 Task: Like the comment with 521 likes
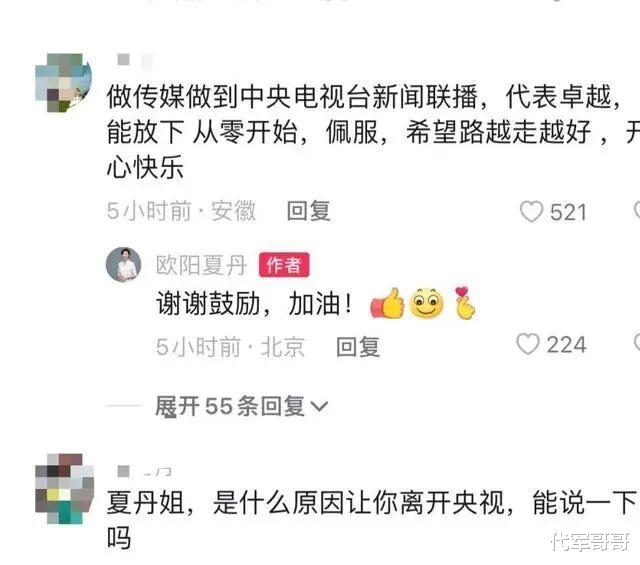pyautogui.click(x=531, y=211)
